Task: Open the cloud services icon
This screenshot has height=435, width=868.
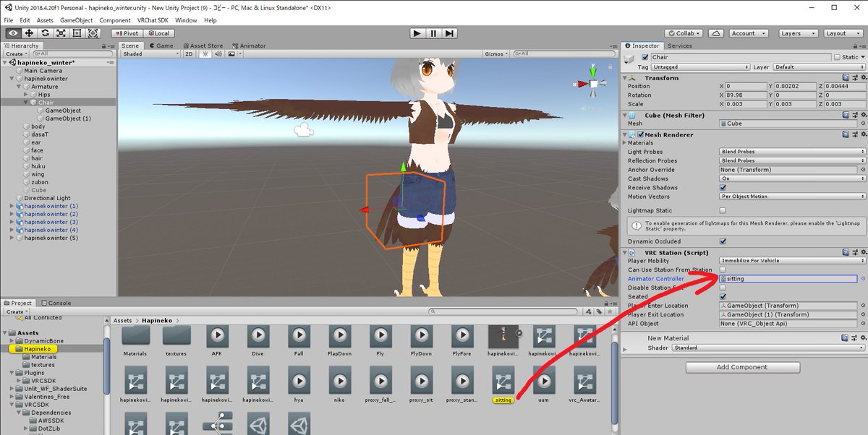Action: pos(716,33)
